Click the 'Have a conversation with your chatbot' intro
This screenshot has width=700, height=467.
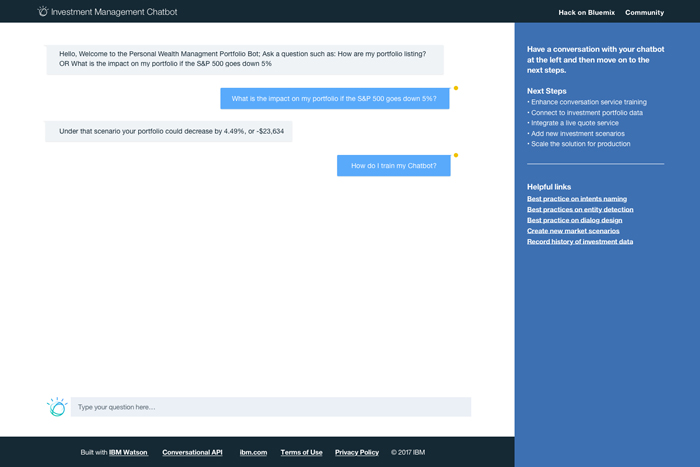[x=596, y=60]
